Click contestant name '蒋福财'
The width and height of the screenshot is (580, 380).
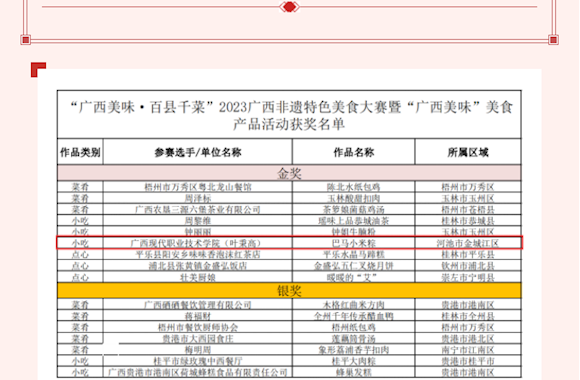tap(198, 316)
